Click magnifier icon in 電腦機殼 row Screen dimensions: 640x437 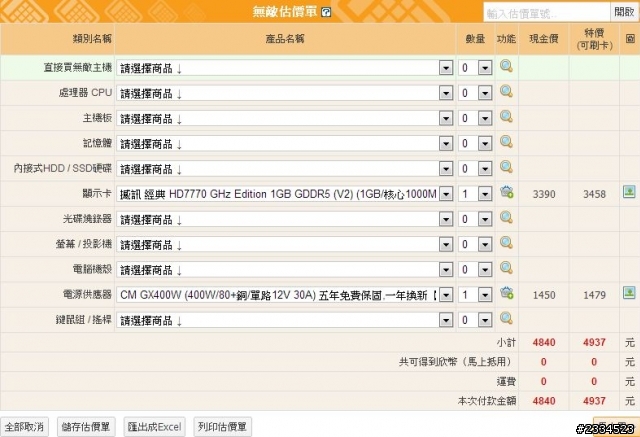click(x=506, y=268)
